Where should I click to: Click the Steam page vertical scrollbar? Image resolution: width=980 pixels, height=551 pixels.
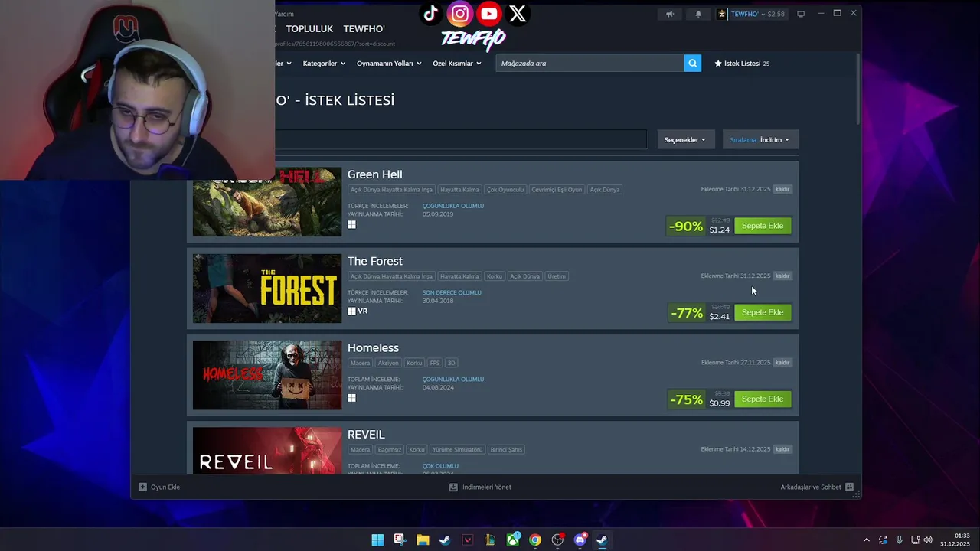click(x=858, y=88)
